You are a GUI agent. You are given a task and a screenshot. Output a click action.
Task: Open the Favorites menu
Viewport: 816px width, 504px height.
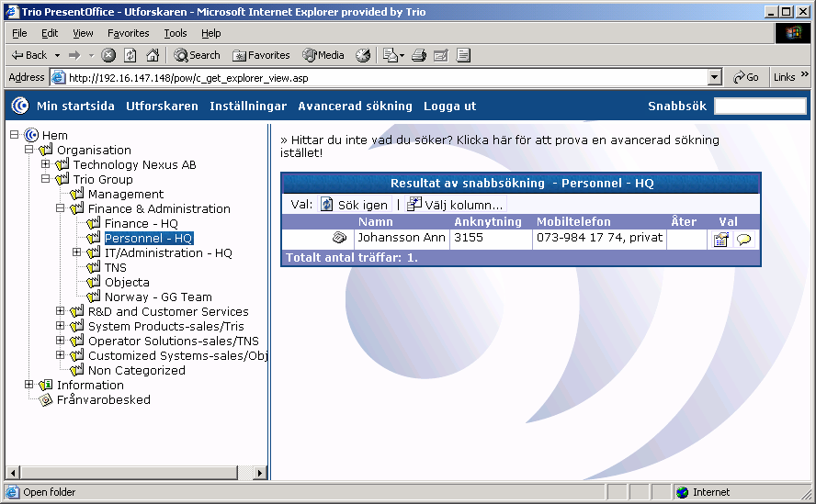tap(128, 33)
